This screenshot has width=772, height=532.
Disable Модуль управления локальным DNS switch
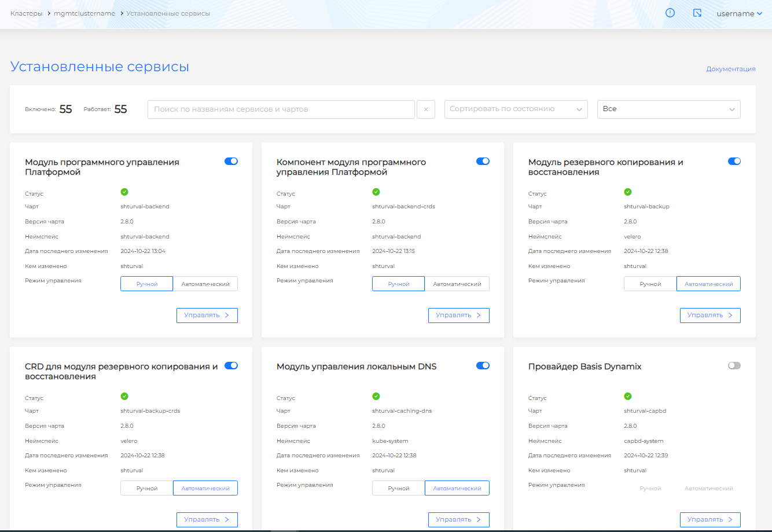tap(483, 365)
